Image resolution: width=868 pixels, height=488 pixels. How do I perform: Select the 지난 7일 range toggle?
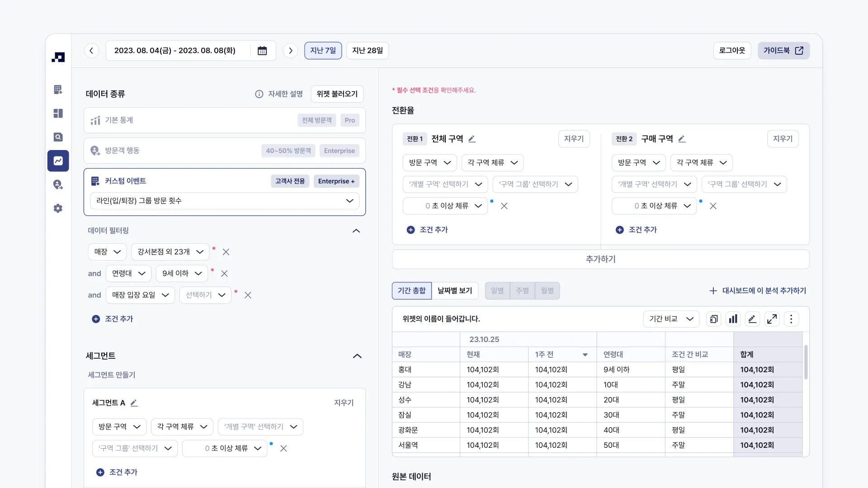coord(323,51)
